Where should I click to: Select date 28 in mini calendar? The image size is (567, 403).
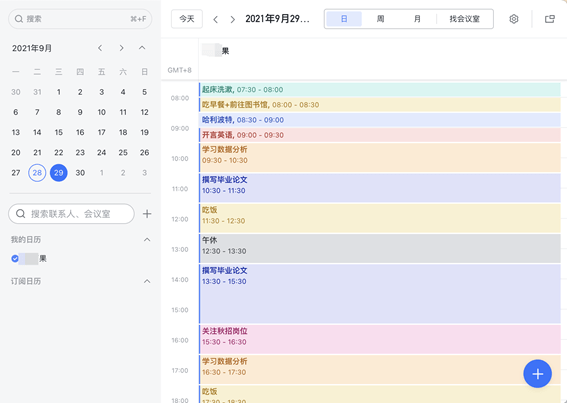click(37, 173)
